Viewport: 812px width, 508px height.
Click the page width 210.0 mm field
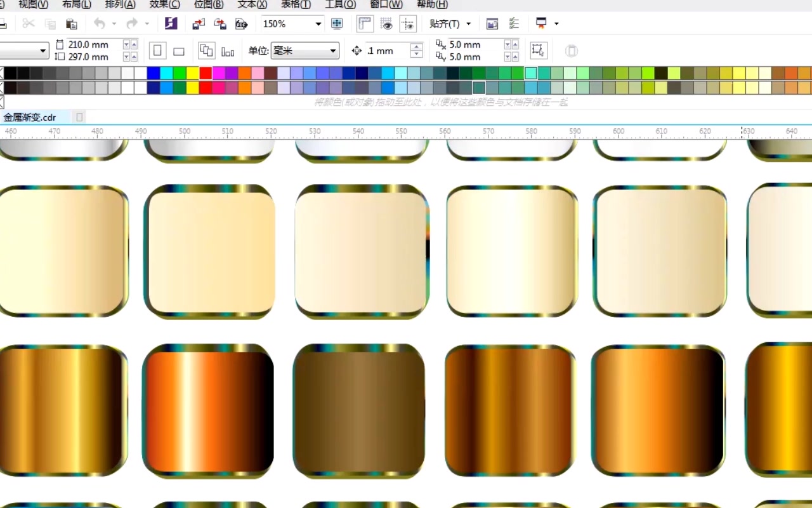(x=94, y=44)
